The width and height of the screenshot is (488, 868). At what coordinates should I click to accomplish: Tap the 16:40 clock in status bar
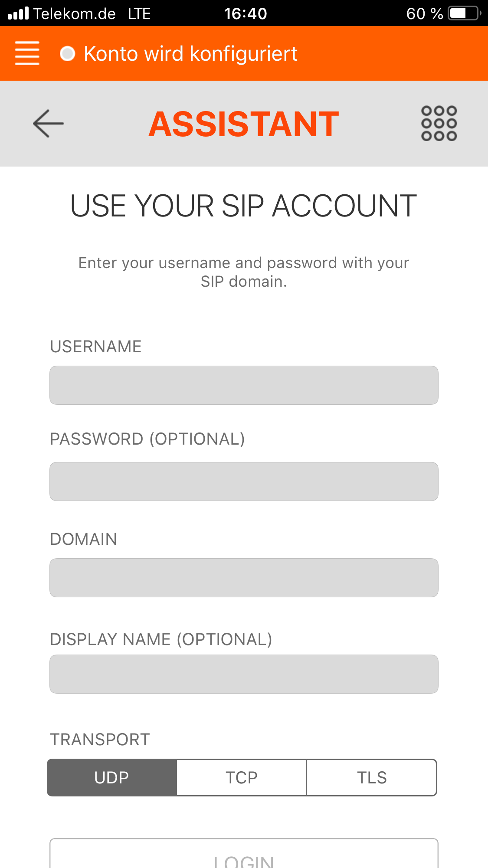coord(245,13)
